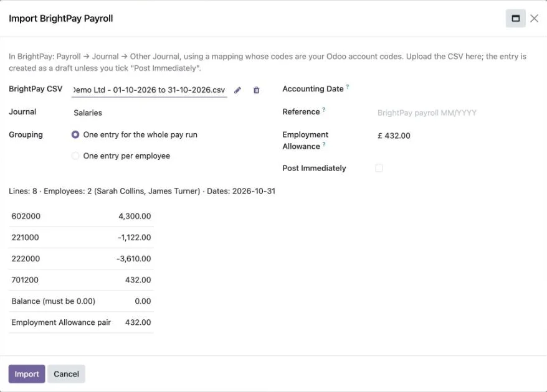Focus the Reference input field
Viewport: 547px width, 392px height.
click(x=457, y=113)
